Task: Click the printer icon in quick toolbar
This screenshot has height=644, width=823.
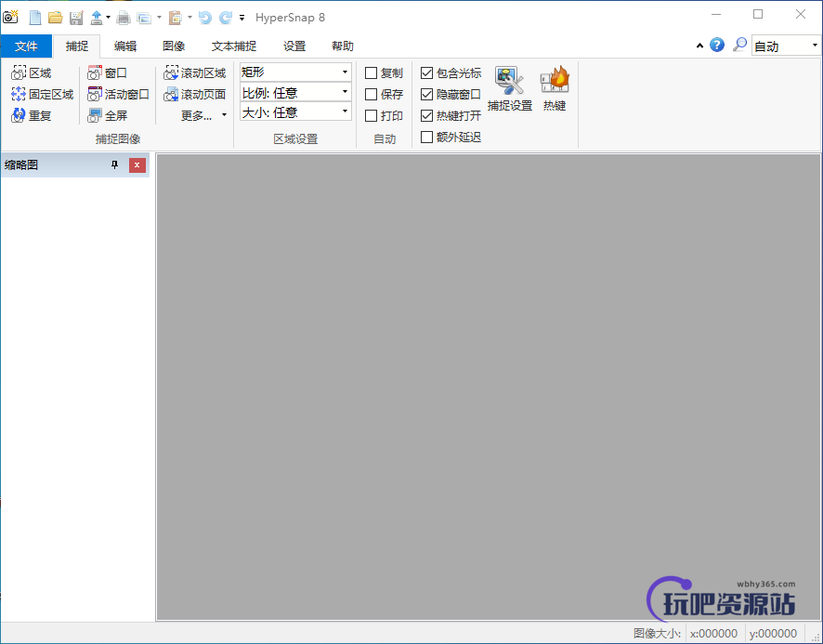Action: tap(124, 18)
